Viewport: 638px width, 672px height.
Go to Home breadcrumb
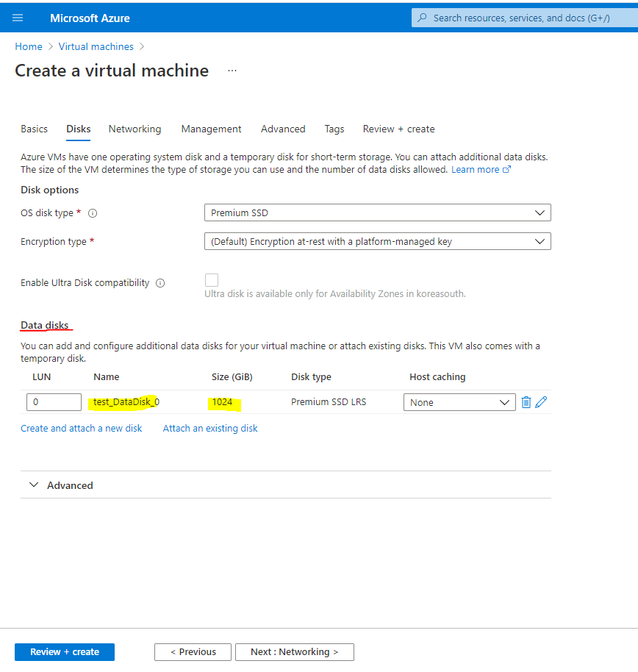click(x=29, y=46)
